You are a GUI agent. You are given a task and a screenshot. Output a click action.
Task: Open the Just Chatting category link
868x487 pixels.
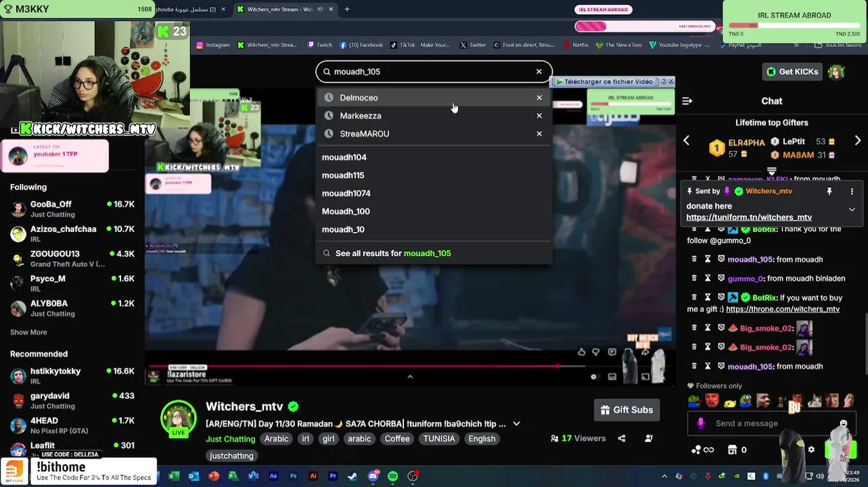(x=230, y=438)
